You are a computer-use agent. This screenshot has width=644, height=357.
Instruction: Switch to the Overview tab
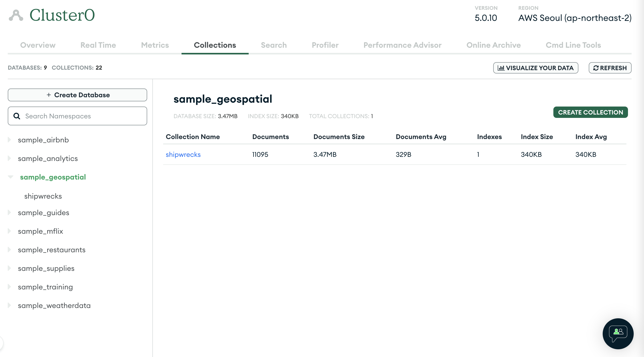(x=38, y=45)
